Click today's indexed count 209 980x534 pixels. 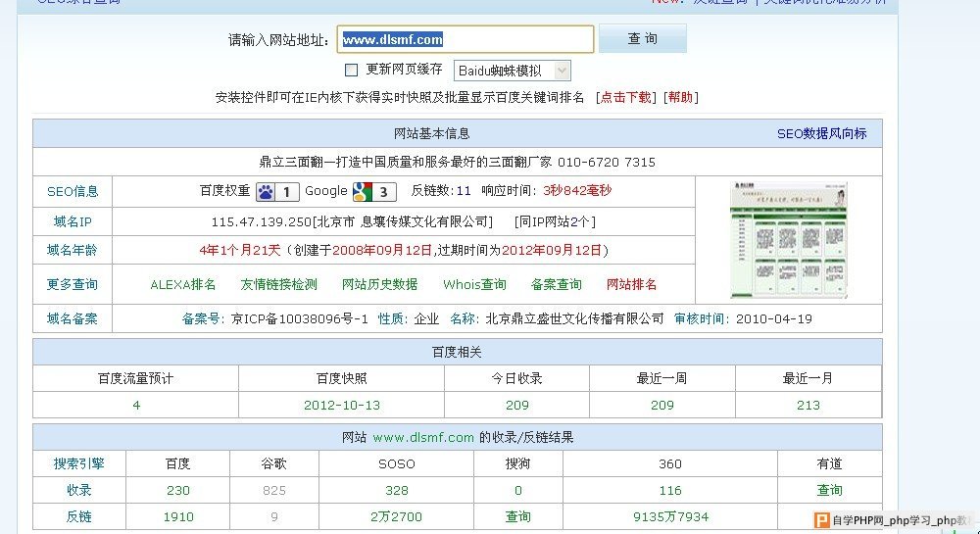tap(517, 406)
